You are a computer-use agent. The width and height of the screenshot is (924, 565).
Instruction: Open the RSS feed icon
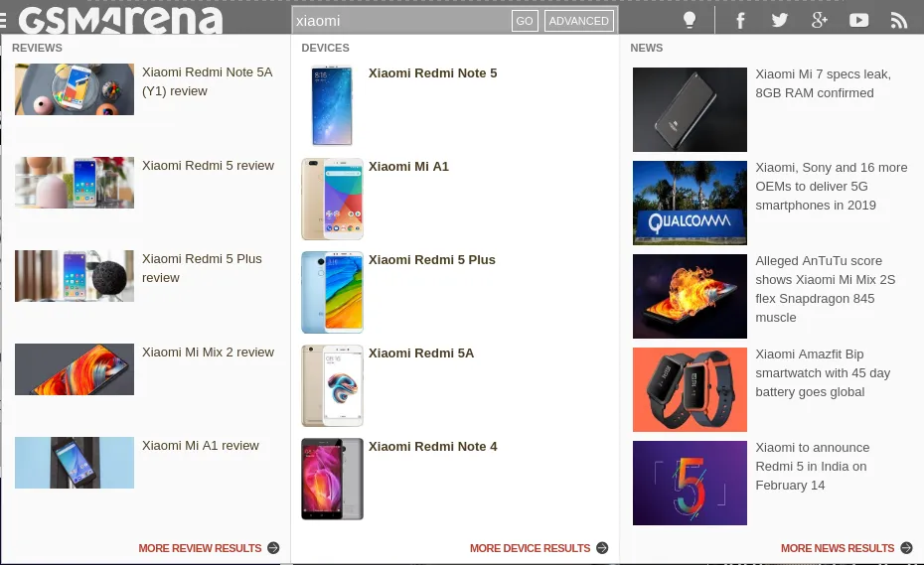(898, 21)
